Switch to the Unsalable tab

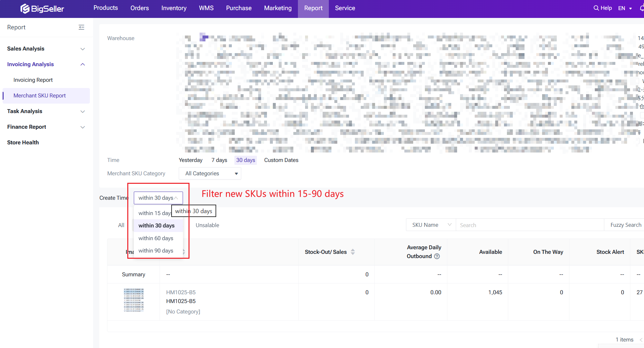[x=207, y=225]
